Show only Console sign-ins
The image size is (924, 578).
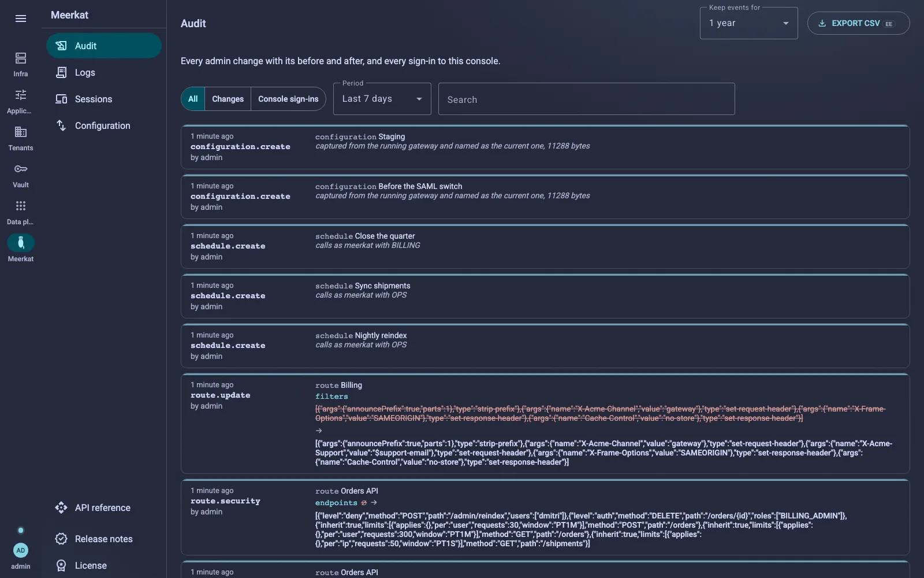(x=288, y=99)
